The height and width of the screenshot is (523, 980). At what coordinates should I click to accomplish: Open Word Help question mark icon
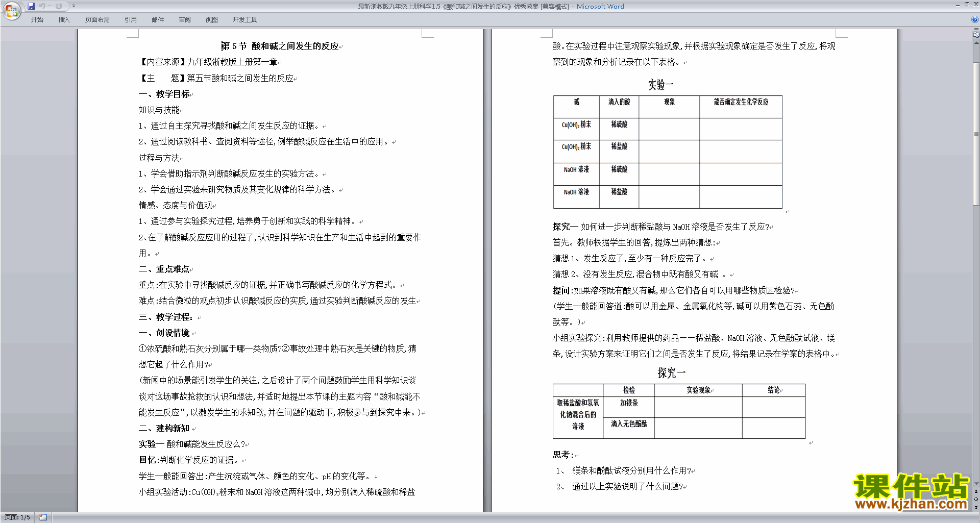click(x=975, y=20)
